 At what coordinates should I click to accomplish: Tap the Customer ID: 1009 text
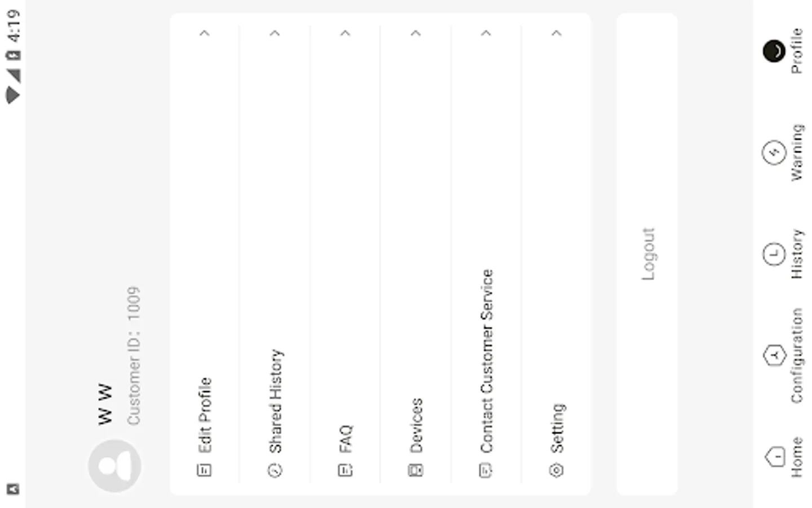pos(134,356)
